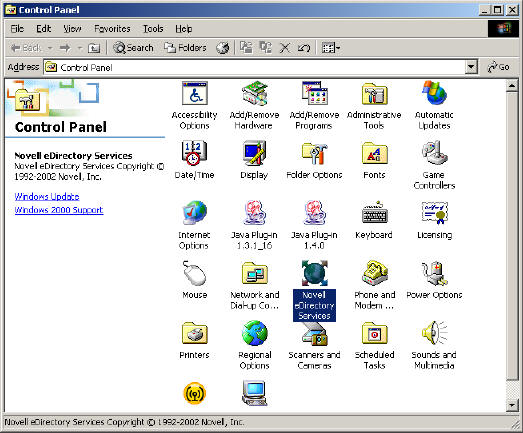Open Scheduled Tasks folder
523x433 pixels.
coord(374,346)
